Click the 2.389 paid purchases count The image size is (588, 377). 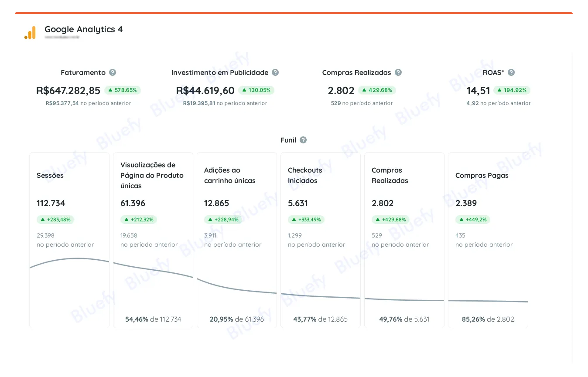[466, 203]
